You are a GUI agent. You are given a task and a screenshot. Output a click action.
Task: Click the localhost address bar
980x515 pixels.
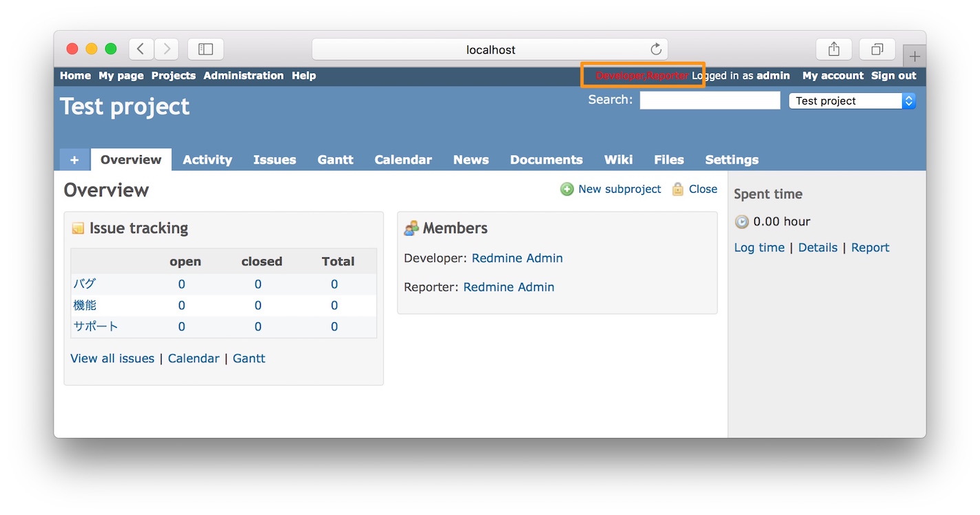[x=490, y=50]
